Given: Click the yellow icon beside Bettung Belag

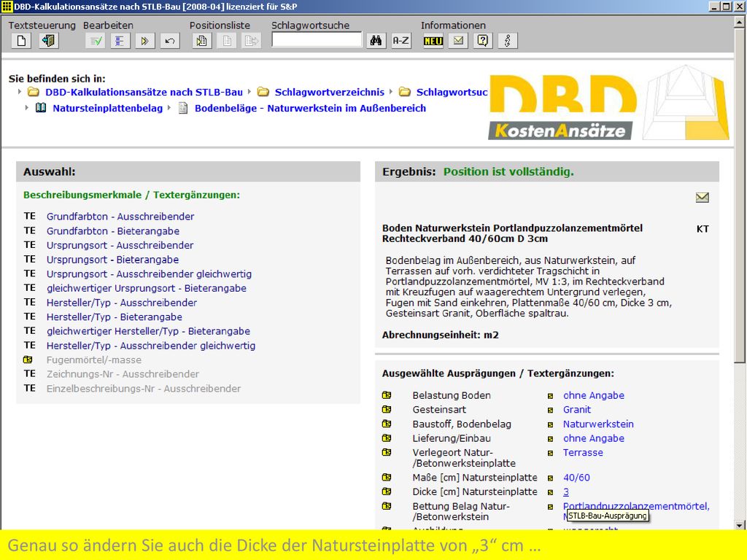Looking at the screenshot, I should click(387, 506).
